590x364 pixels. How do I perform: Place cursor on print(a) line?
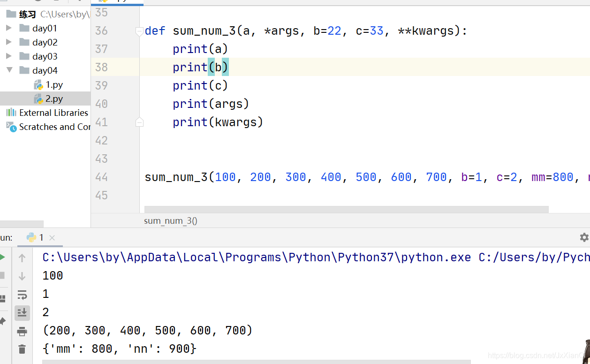click(200, 49)
